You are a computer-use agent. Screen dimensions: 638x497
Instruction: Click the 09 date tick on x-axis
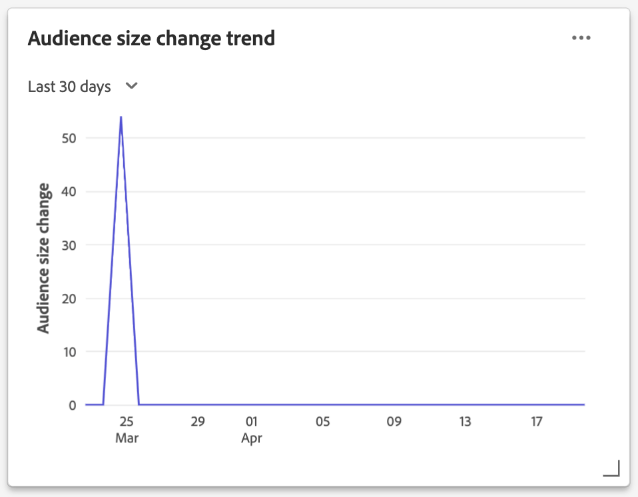tap(394, 422)
